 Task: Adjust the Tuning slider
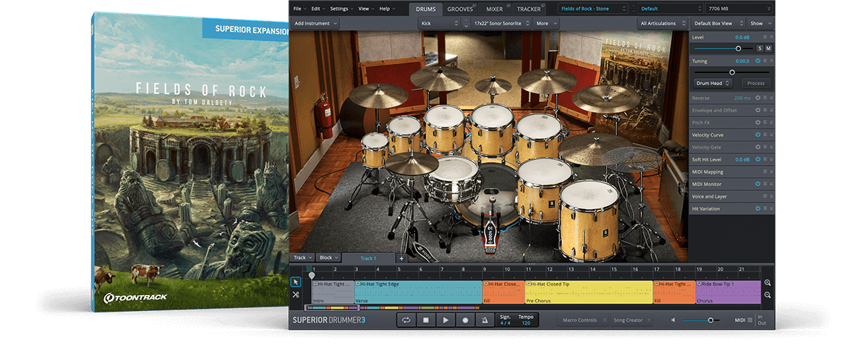coord(731,72)
